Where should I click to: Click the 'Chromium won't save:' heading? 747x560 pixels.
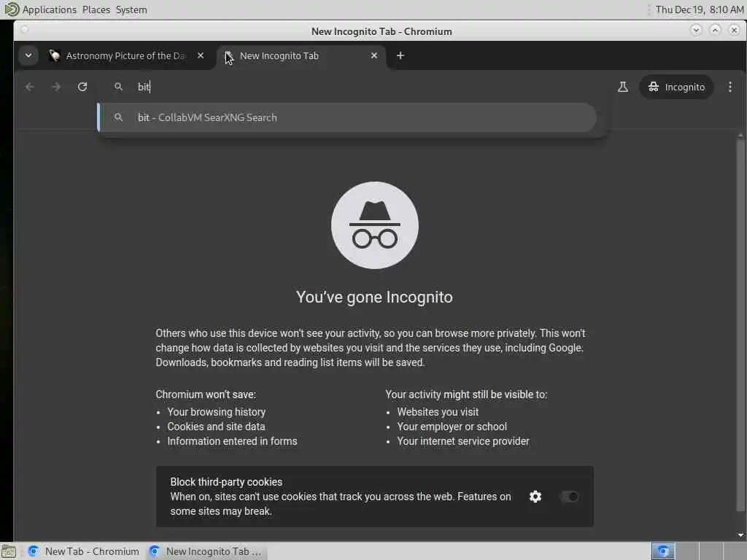click(x=206, y=394)
